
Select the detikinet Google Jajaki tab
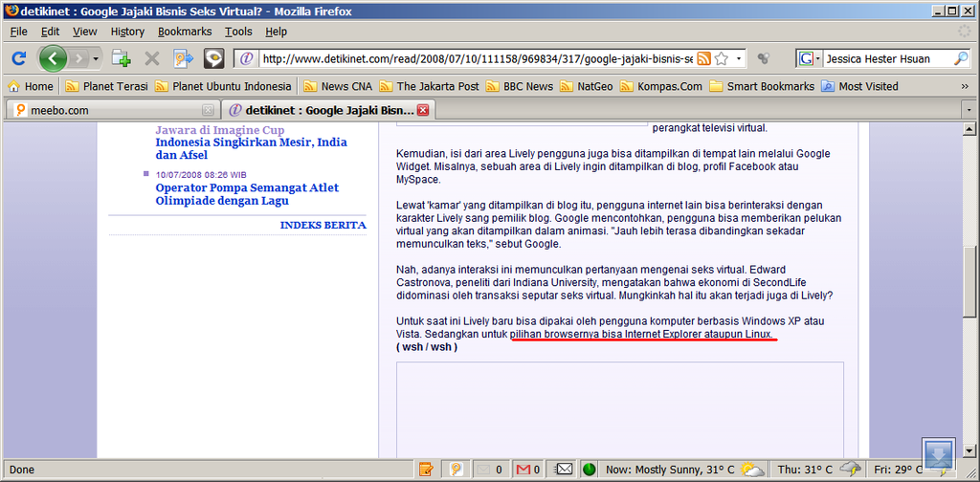pyautogui.click(x=327, y=111)
